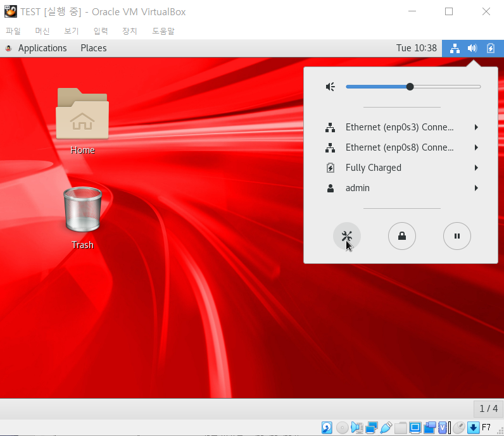Click the display monitor icon in the status bar

tap(415, 428)
